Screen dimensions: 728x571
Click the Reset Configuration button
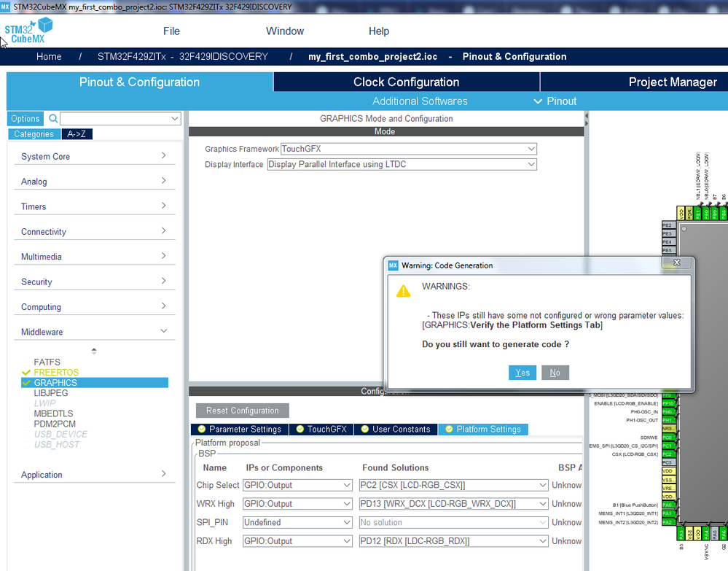coord(243,411)
